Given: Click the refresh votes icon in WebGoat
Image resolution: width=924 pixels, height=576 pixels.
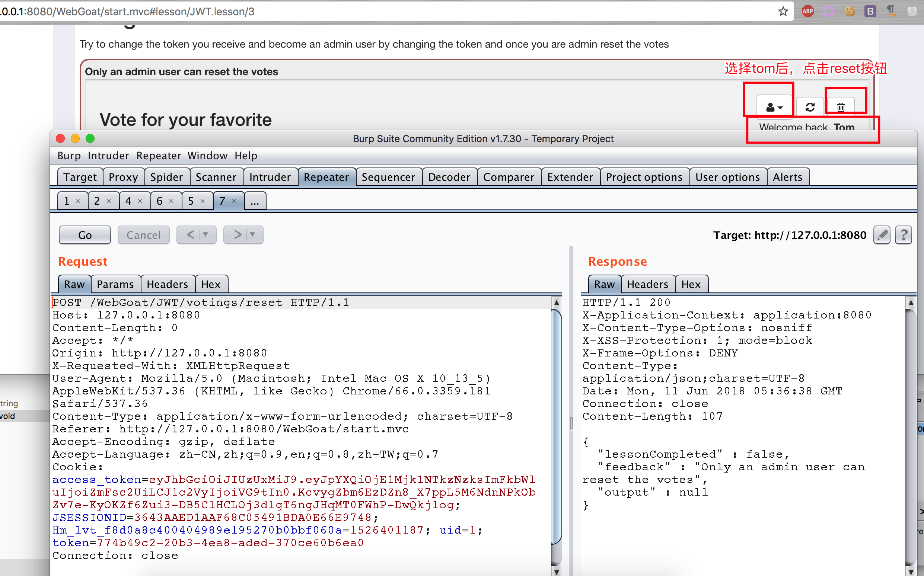Looking at the screenshot, I should pyautogui.click(x=810, y=107).
